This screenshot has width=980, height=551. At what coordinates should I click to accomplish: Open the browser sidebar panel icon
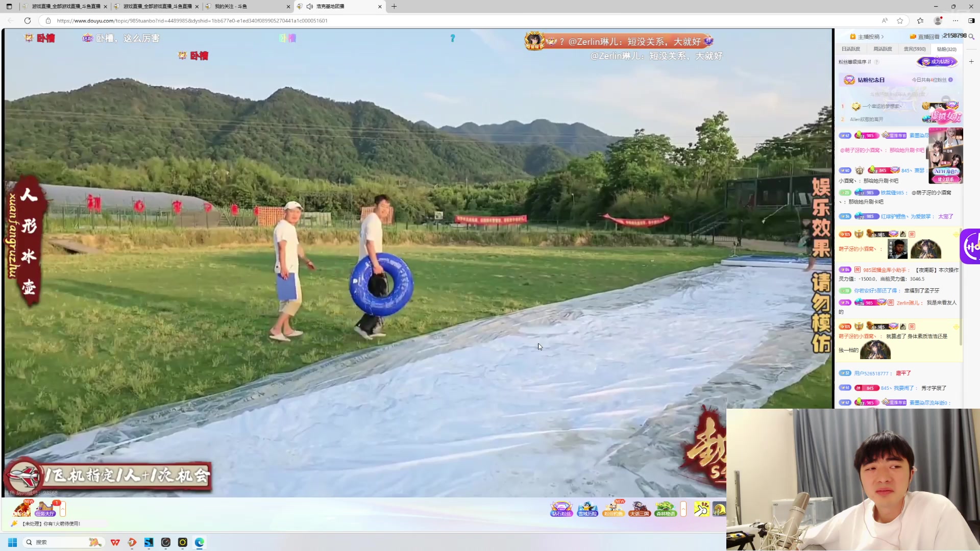coord(971,20)
